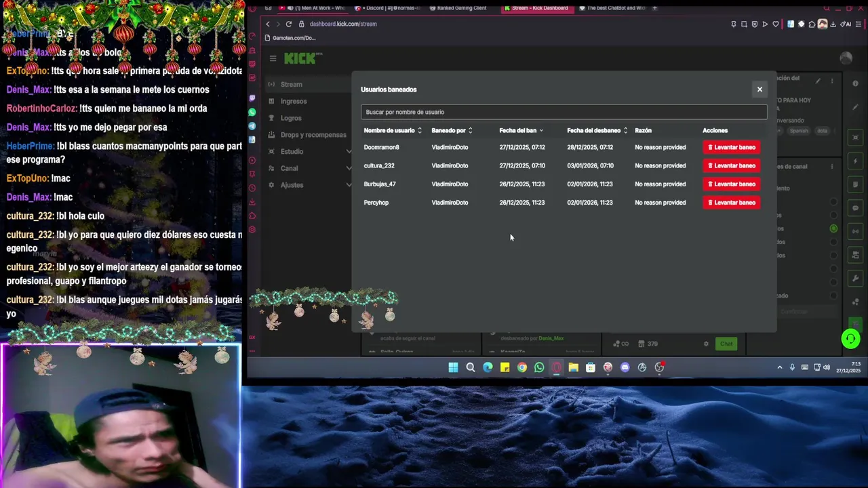Click the Buscar por nombre de usuario field
Screen dimensions: 868x488
(564, 112)
